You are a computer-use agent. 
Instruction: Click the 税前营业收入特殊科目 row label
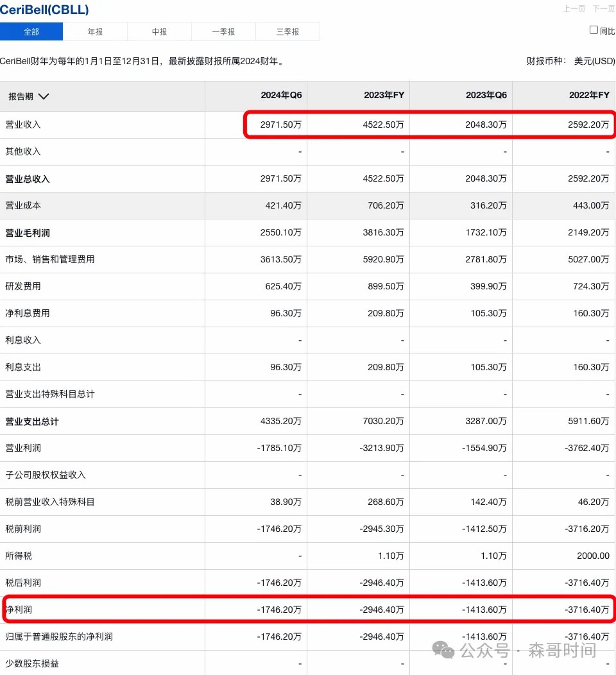click(x=50, y=502)
